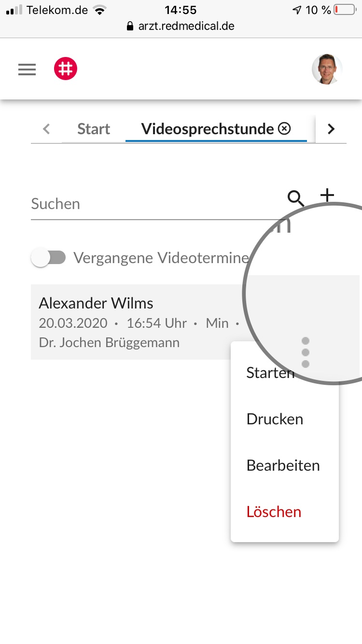The image size is (362, 644).
Task: Click Löschen to delete the appointment
Action: pos(274,512)
